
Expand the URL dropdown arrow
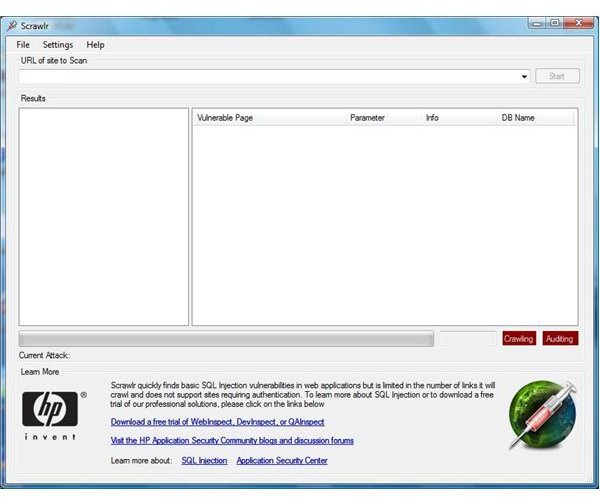(x=524, y=77)
